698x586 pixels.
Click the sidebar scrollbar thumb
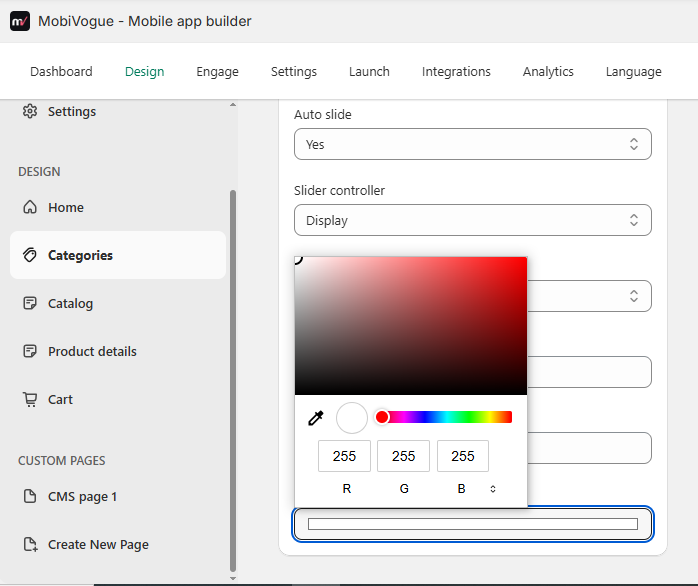[232, 381]
